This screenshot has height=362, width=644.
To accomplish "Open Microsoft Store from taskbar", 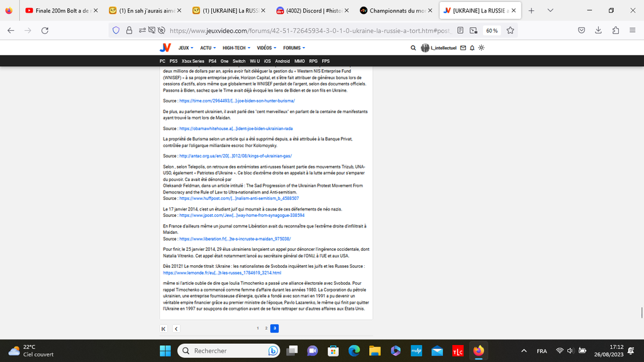I will pyautogui.click(x=333, y=351).
